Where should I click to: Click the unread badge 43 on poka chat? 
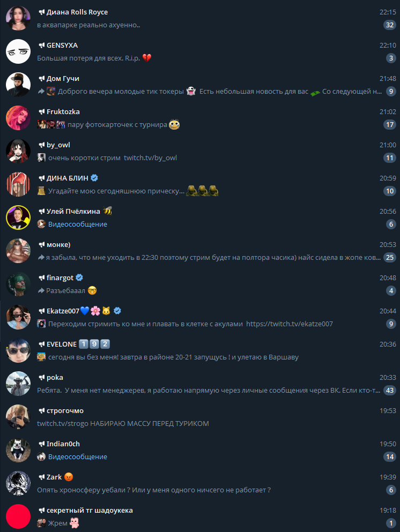pos(390,390)
